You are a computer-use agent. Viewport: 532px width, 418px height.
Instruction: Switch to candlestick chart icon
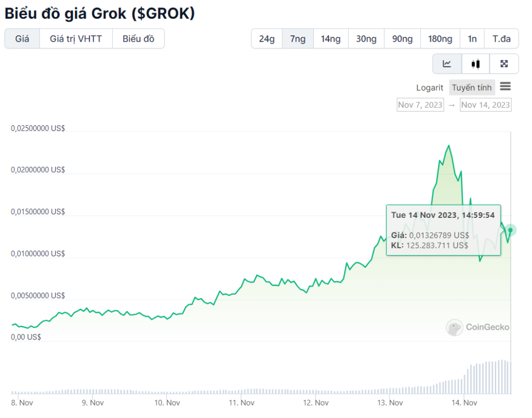[x=475, y=63]
